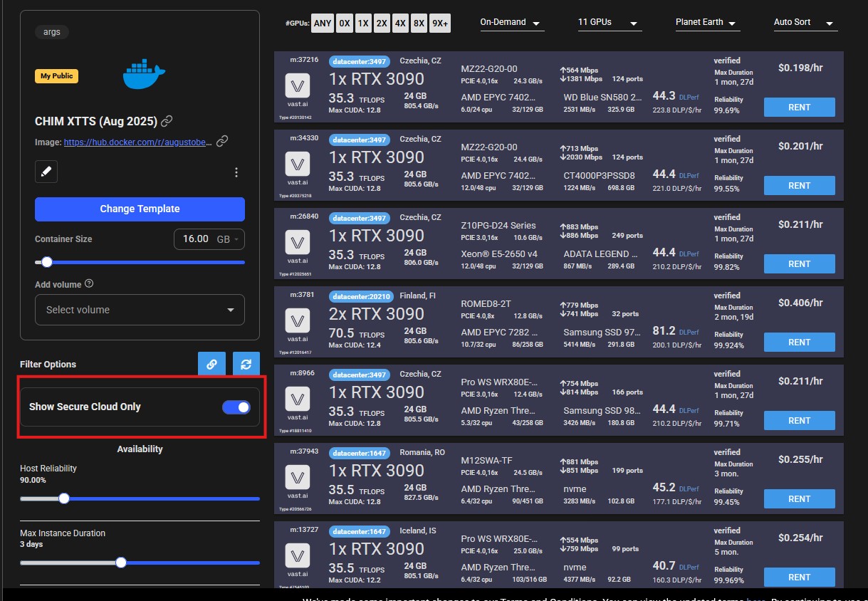Click the 2x RTX 3090 GPU title
The width and height of the screenshot is (868, 601).
tap(376, 314)
